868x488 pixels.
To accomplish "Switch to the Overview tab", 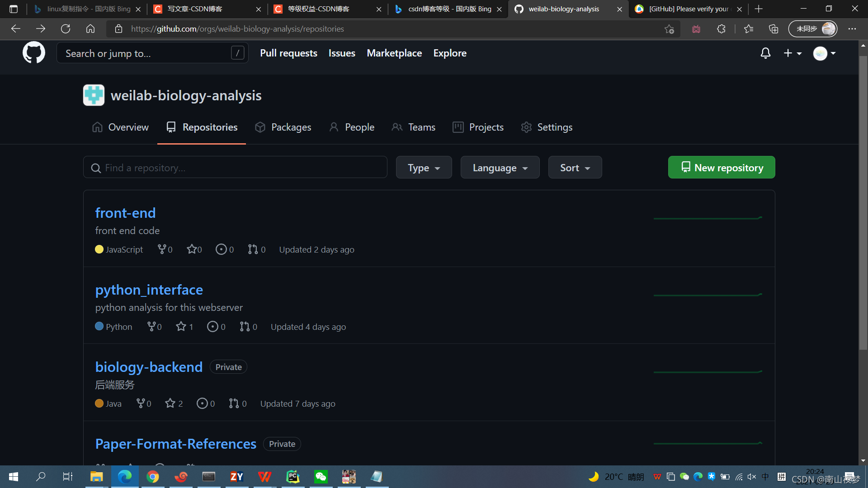I will [120, 127].
